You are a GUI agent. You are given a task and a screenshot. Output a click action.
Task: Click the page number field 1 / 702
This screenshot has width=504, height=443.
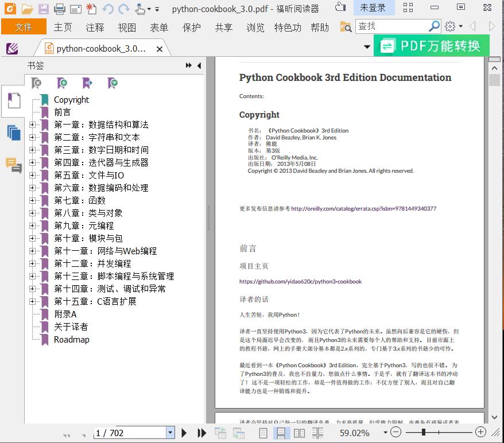pyautogui.click(x=130, y=433)
